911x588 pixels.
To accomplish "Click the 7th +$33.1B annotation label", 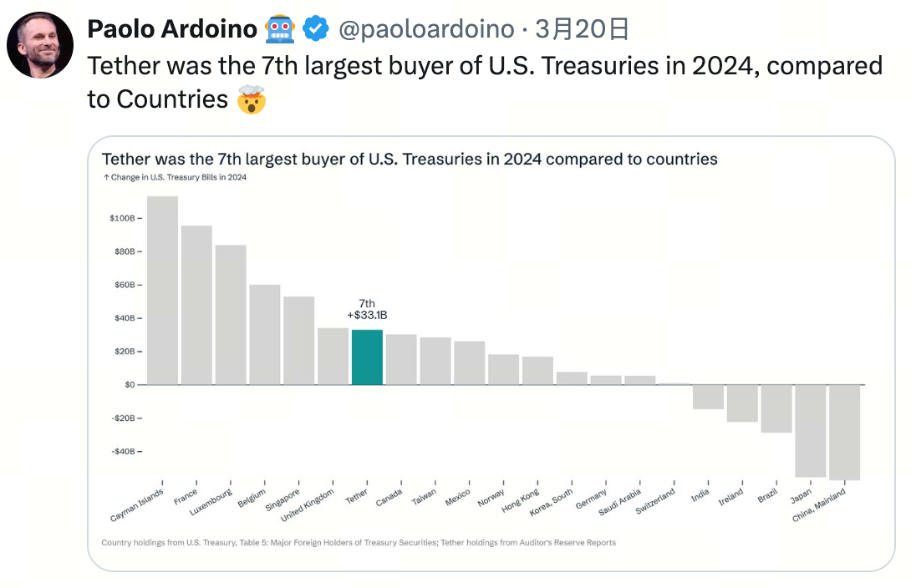I will tap(367, 308).
